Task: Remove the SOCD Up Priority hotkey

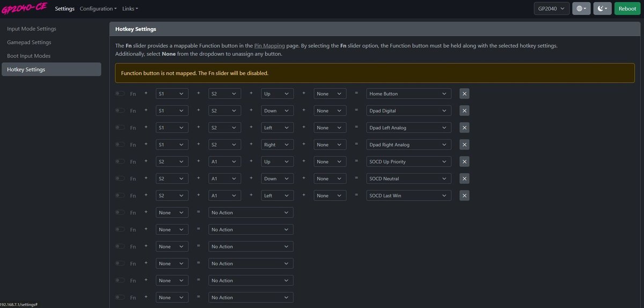Action: click(465, 162)
